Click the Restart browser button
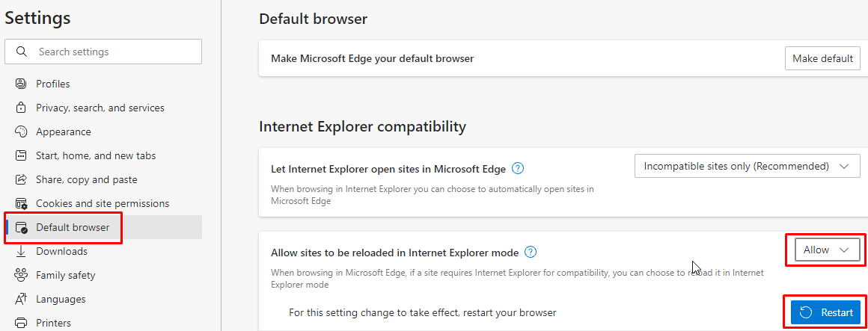Image resolution: width=868 pixels, height=331 pixels. [825, 313]
